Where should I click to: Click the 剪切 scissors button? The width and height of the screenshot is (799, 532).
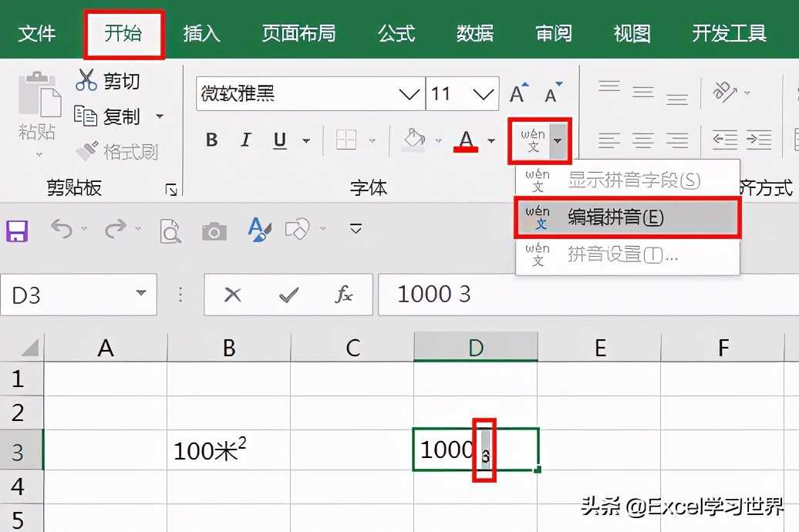click(108, 80)
